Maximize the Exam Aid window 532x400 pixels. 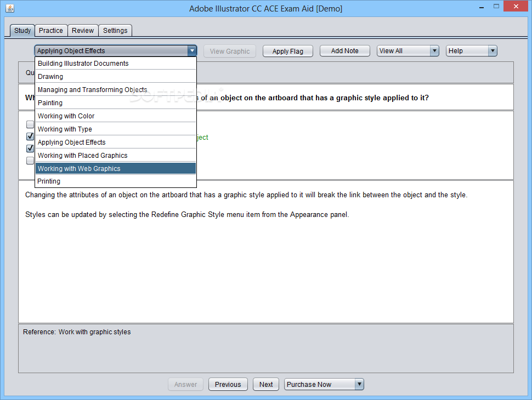[496, 7]
